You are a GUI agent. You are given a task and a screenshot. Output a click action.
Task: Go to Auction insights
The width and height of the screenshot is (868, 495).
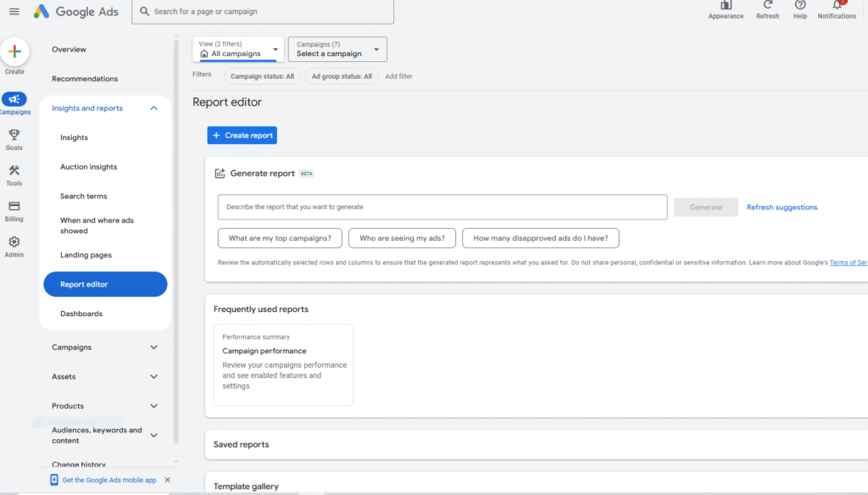(88, 167)
